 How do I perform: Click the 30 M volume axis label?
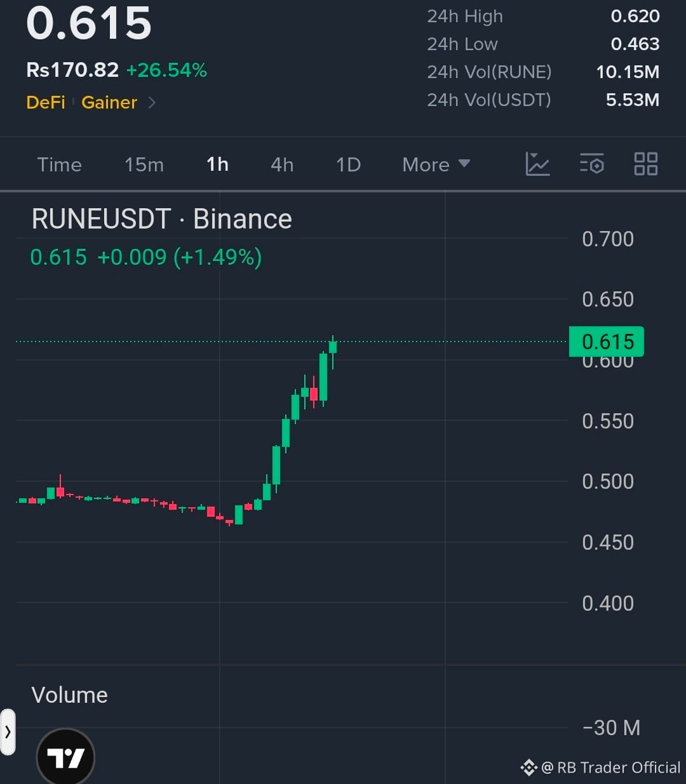pos(611,728)
